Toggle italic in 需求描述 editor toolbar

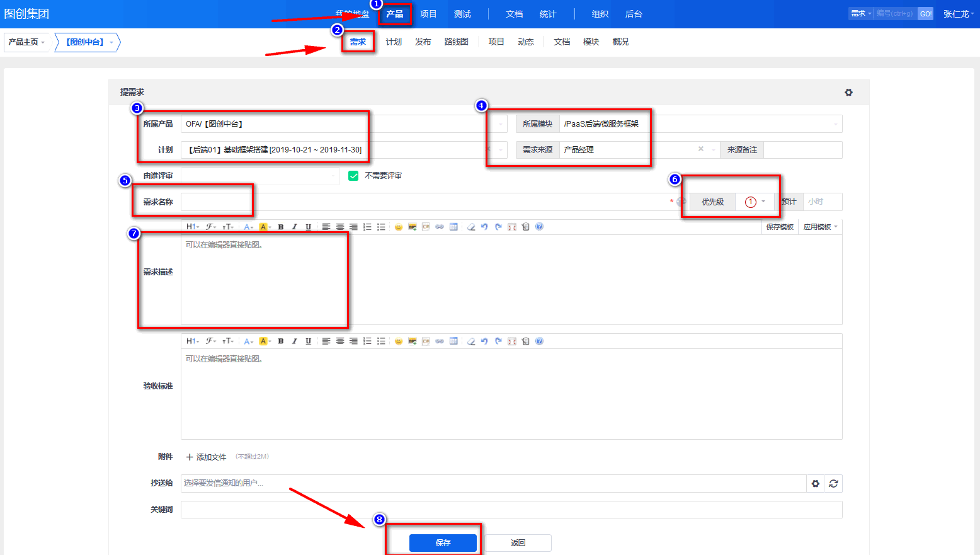(x=294, y=227)
